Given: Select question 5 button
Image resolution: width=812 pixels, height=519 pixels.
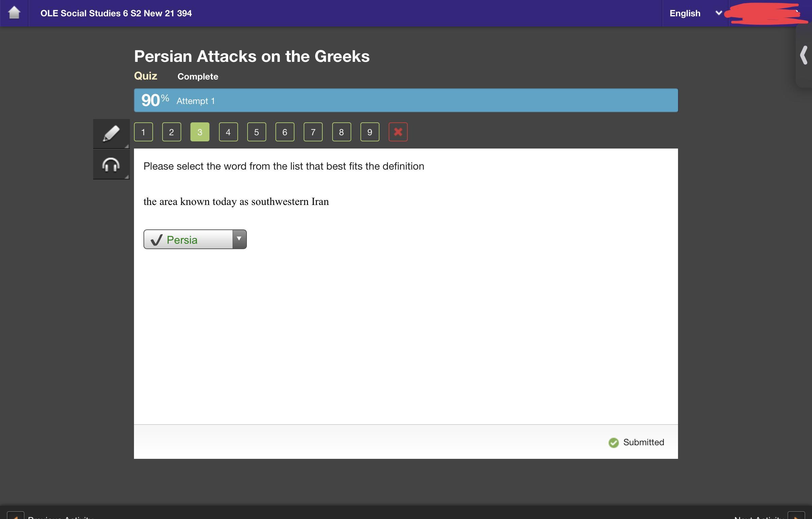Looking at the screenshot, I should [256, 132].
